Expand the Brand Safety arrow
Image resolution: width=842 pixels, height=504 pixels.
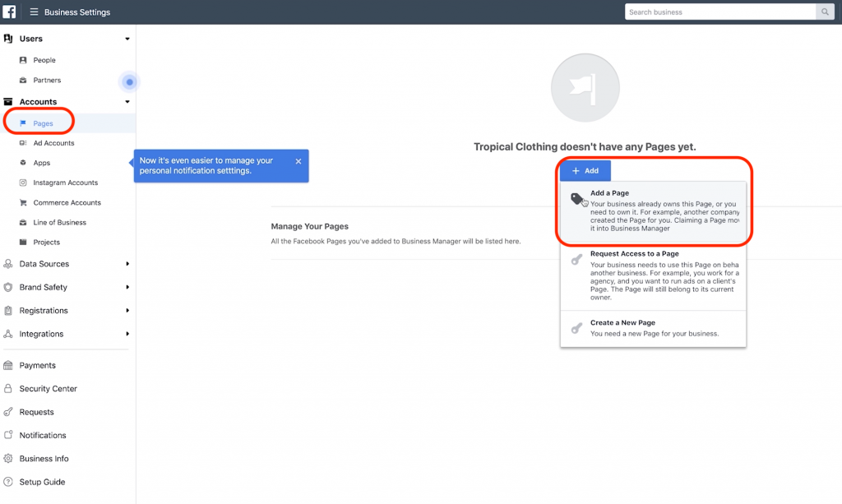click(127, 287)
